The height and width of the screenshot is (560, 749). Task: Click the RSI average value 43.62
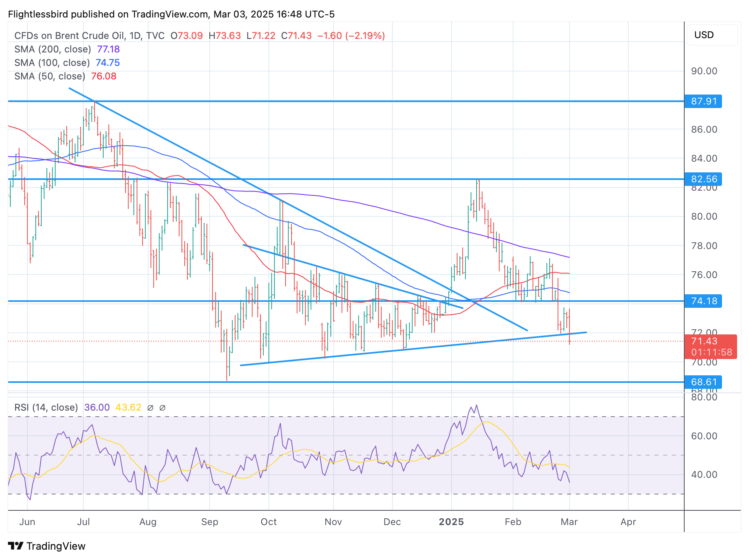128,407
